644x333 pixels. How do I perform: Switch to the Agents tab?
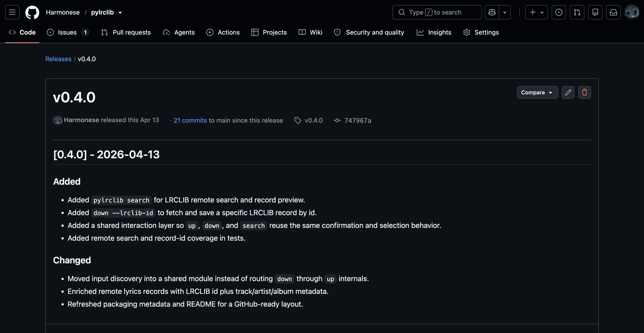click(178, 32)
